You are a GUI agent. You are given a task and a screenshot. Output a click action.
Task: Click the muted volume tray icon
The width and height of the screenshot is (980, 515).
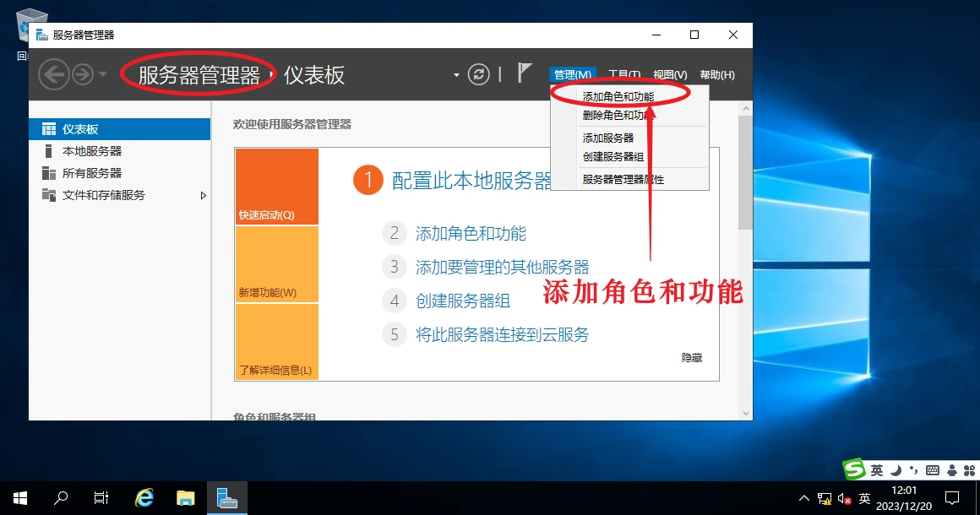[844, 499]
